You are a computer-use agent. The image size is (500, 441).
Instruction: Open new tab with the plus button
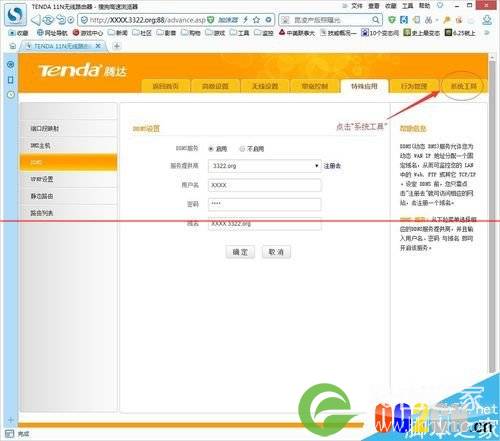pos(117,46)
